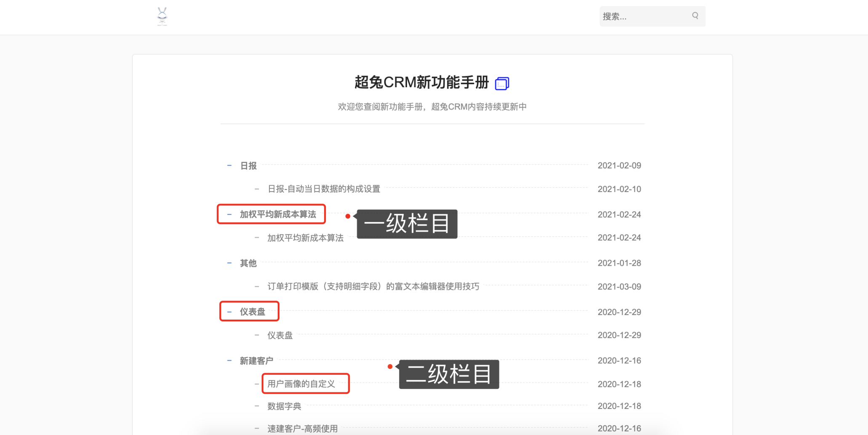Viewport: 868px width, 435px height.
Task: Open the bold top-level 仪表盘 entry
Action: click(253, 312)
